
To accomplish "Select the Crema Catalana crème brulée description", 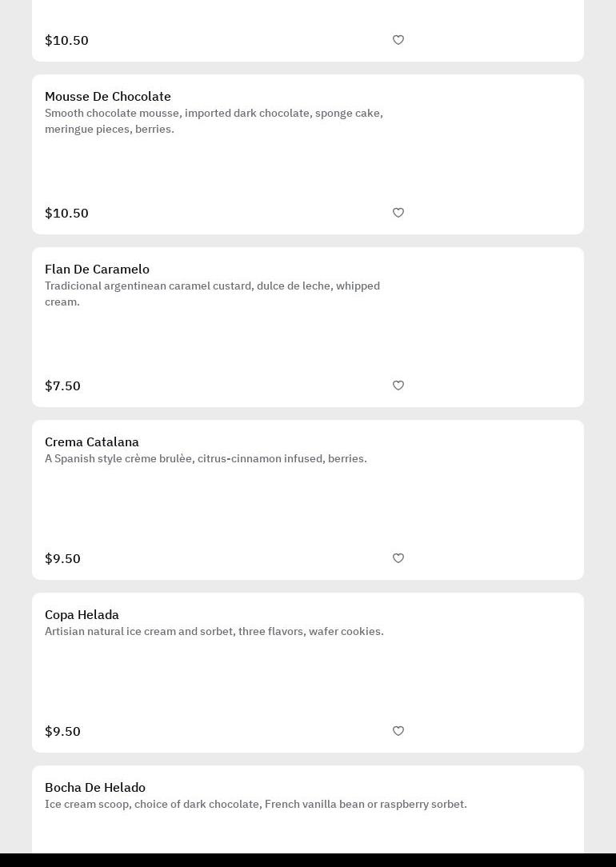I will (206, 459).
